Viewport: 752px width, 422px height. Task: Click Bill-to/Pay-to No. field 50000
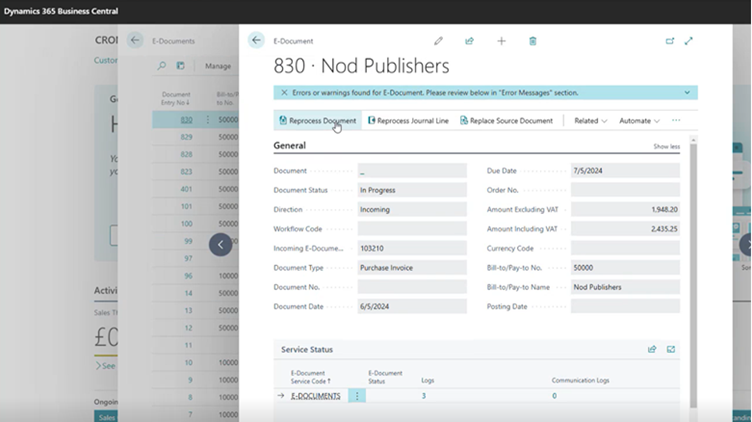(625, 268)
